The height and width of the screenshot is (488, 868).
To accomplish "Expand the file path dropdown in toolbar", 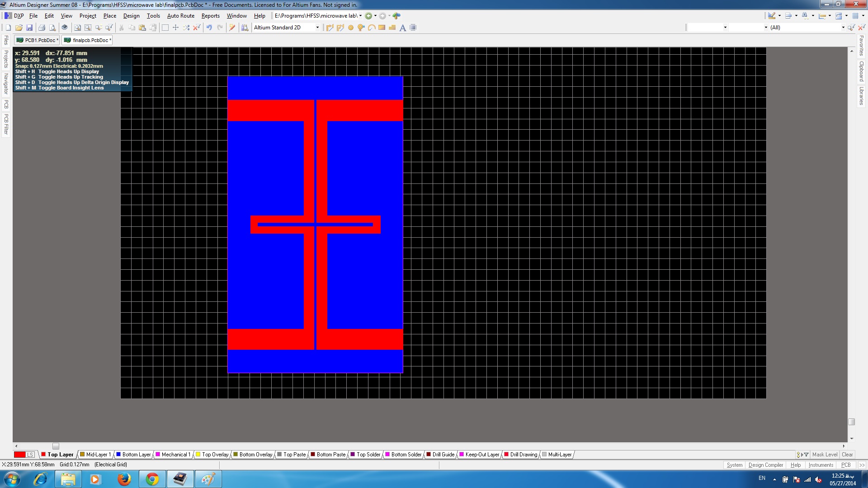I will coord(360,16).
